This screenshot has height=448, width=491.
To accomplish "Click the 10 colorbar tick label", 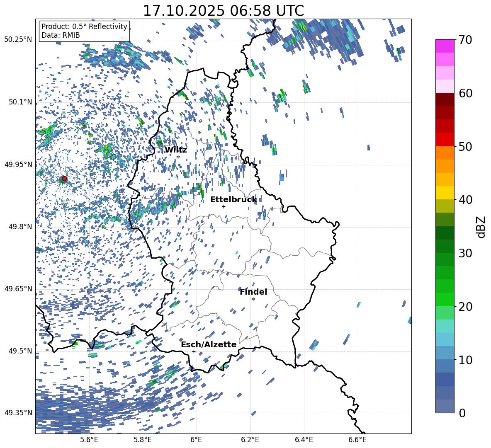I will coord(466,360).
